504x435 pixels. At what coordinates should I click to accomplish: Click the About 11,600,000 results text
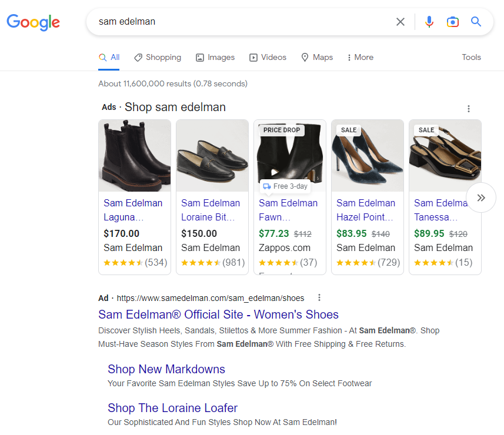(173, 83)
